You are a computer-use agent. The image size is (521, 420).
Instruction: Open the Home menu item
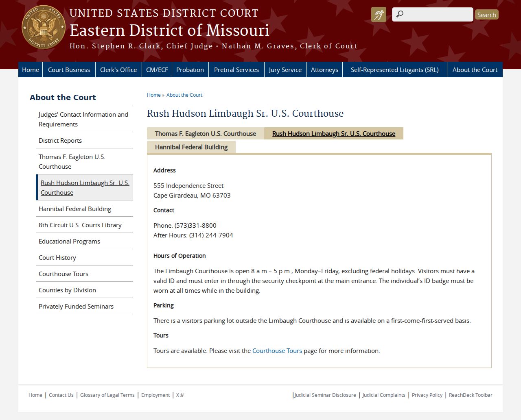tap(31, 70)
